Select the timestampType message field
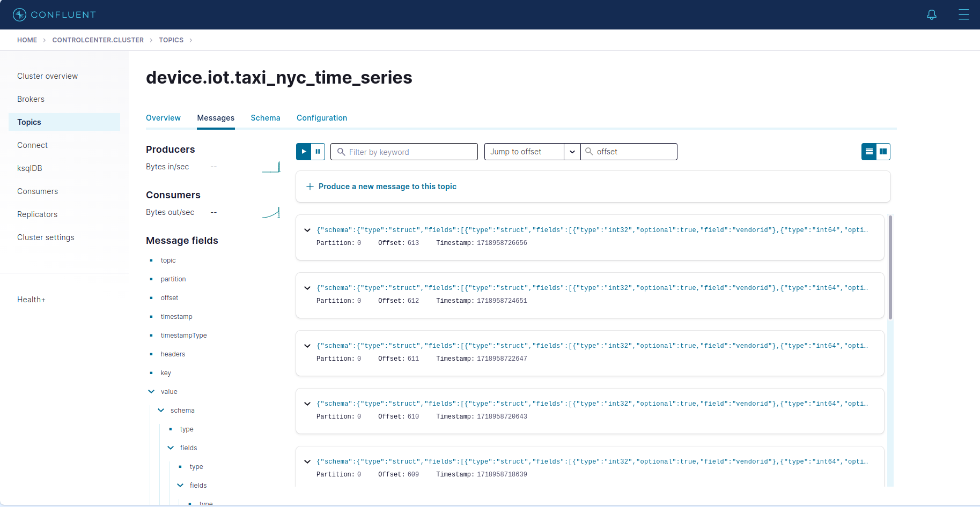 coord(183,335)
